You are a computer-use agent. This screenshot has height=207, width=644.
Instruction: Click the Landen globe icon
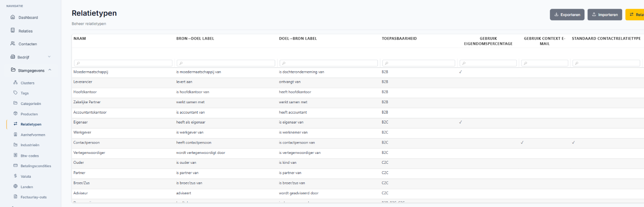point(15,187)
